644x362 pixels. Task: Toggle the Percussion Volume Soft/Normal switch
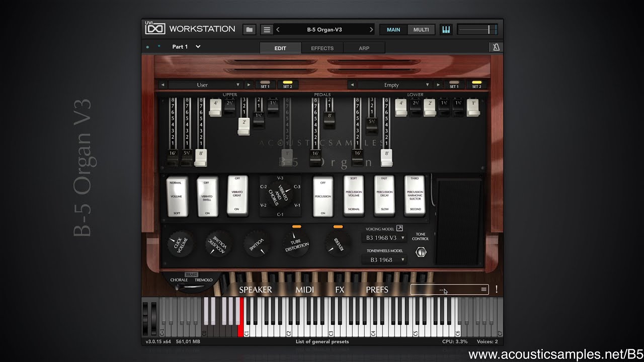tap(354, 196)
